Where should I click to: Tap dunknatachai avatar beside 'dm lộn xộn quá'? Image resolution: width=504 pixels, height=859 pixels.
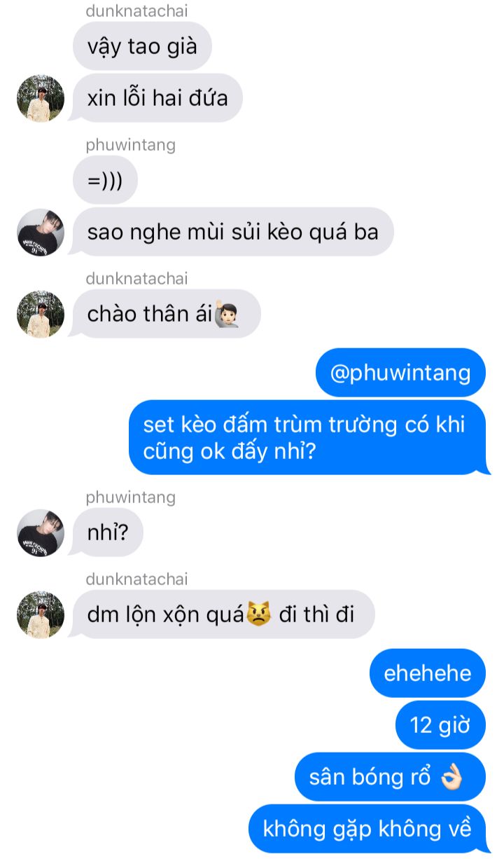tap(41, 614)
